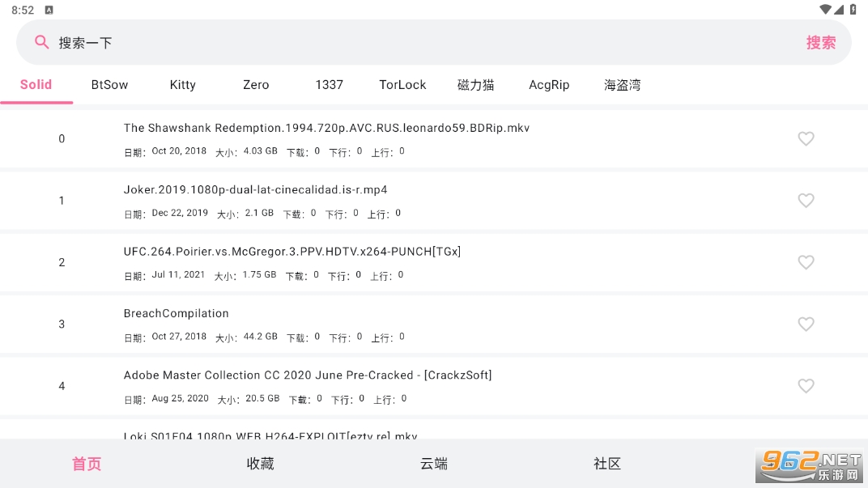The width and height of the screenshot is (868, 488).
Task: Tap heart icon for BreachCompilation
Action: point(805,325)
